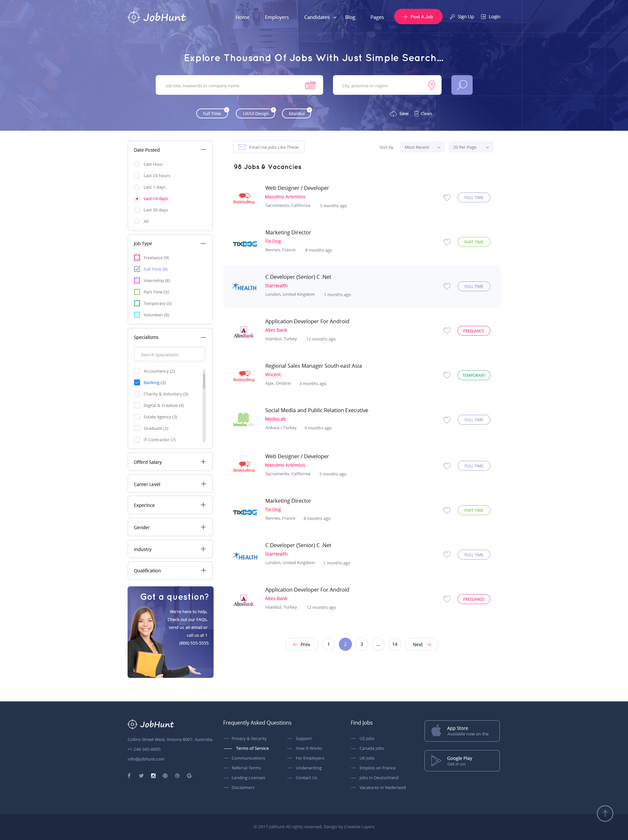Image resolution: width=628 pixels, height=840 pixels.
Task: Select the Last 7 days radio option
Action: (137, 187)
